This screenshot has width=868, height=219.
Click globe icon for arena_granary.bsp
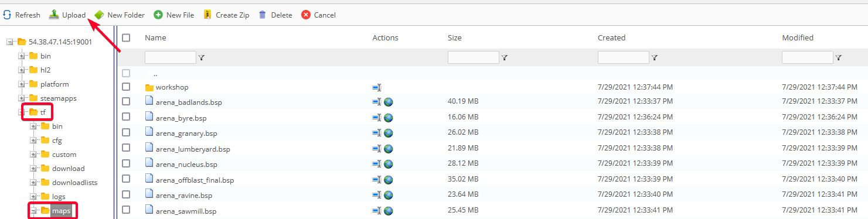pyautogui.click(x=388, y=134)
